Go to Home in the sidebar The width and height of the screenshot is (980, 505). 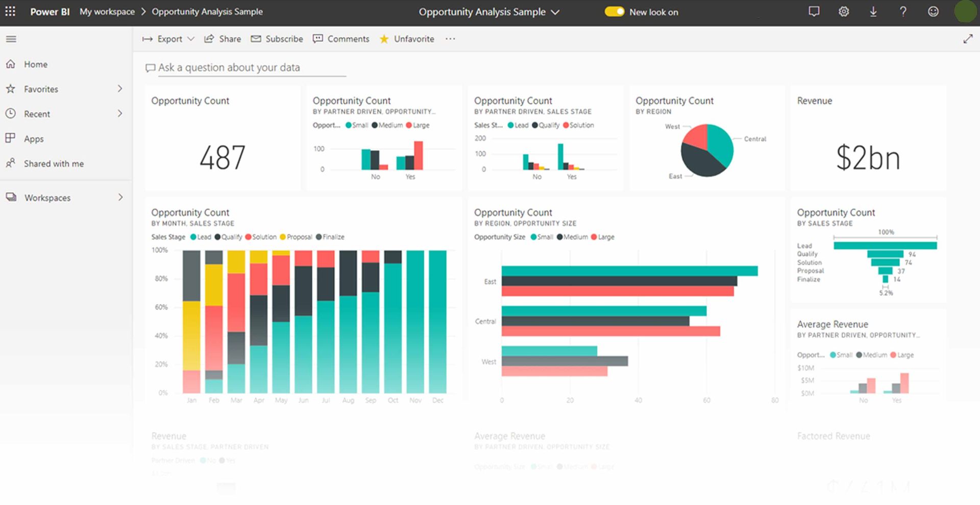[x=35, y=64]
